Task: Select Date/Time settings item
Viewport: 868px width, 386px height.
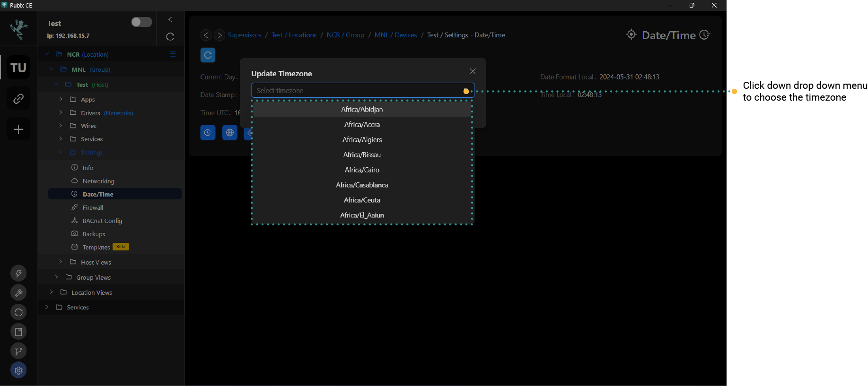Action: 115,194
